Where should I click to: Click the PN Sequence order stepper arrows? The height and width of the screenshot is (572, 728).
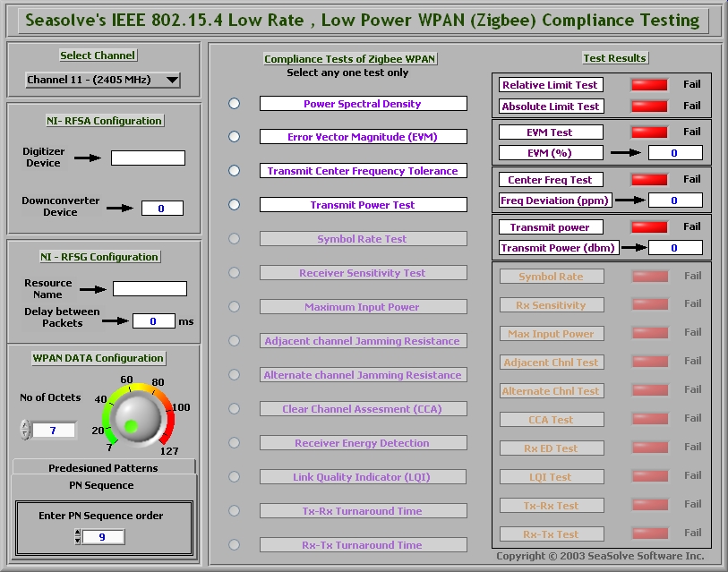78,537
